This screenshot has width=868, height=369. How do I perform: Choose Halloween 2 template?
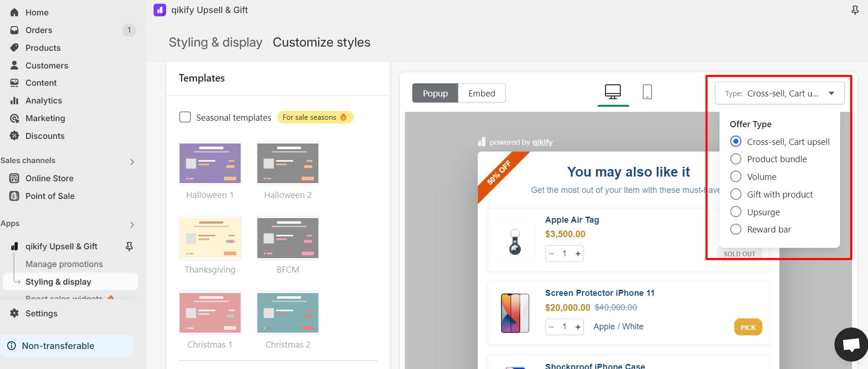point(288,163)
